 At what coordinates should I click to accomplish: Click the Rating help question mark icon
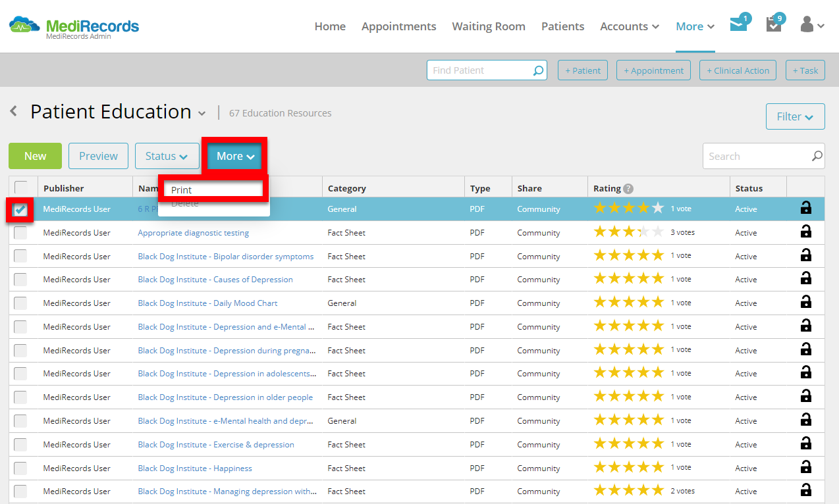tap(628, 188)
